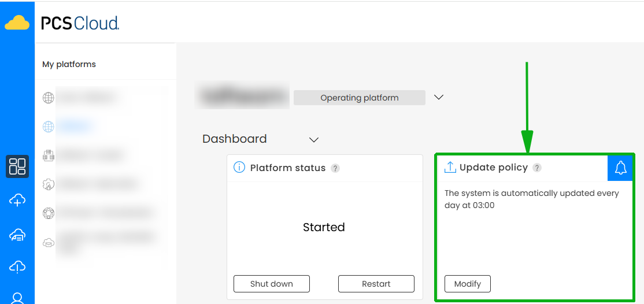Click the cloud with envelope icon
The width and height of the screenshot is (644, 304).
[x=49, y=243]
